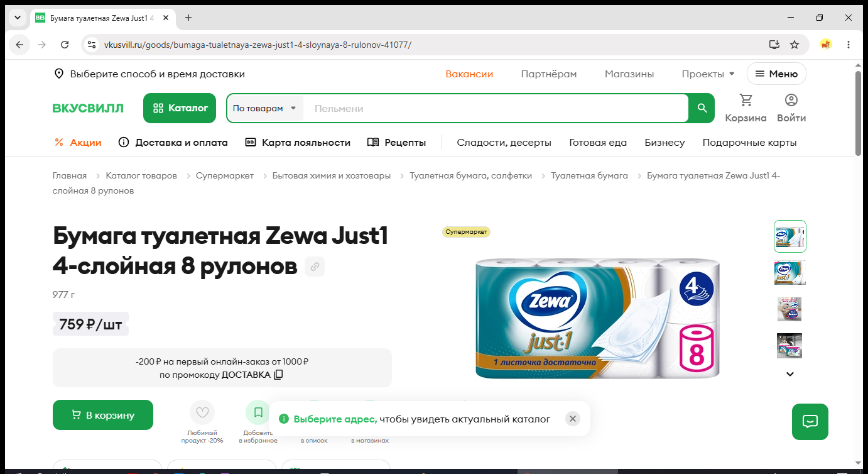This screenshot has width=868, height=474.
Task: Open the Магазины link
Action: pos(629,74)
